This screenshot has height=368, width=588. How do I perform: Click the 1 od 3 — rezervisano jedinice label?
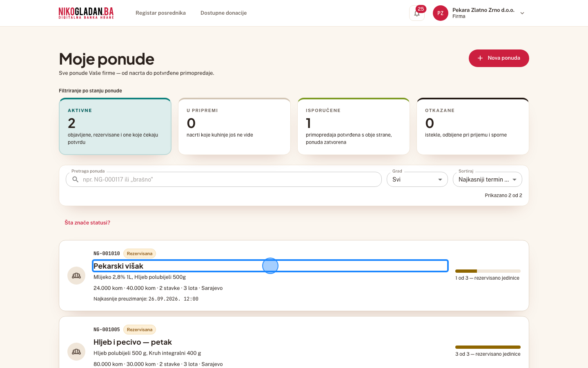(488, 278)
